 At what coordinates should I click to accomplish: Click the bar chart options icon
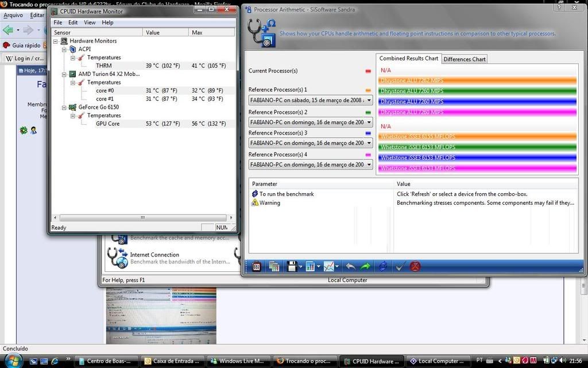(x=310, y=266)
